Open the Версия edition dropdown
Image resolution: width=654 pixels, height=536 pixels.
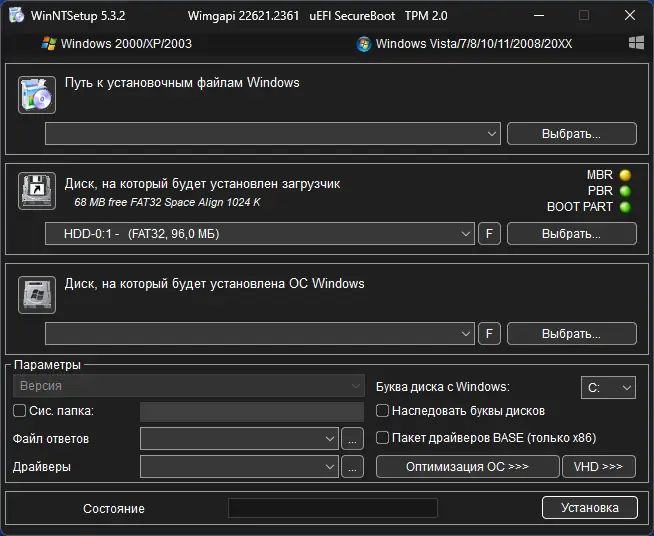(189, 386)
